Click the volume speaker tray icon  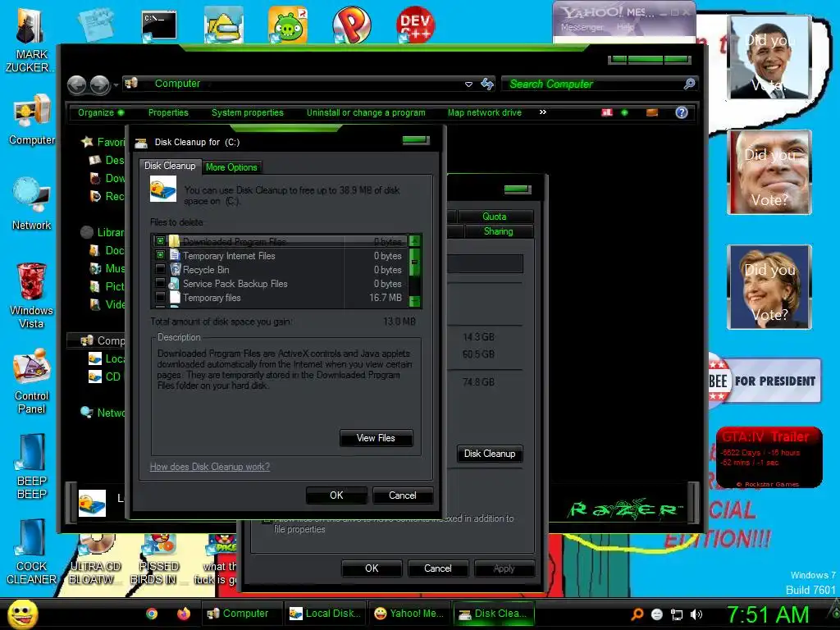click(696, 614)
